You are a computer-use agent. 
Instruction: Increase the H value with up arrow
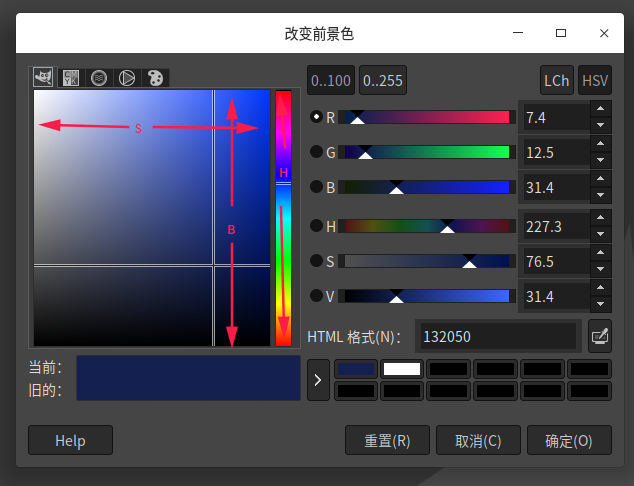point(600,218)
